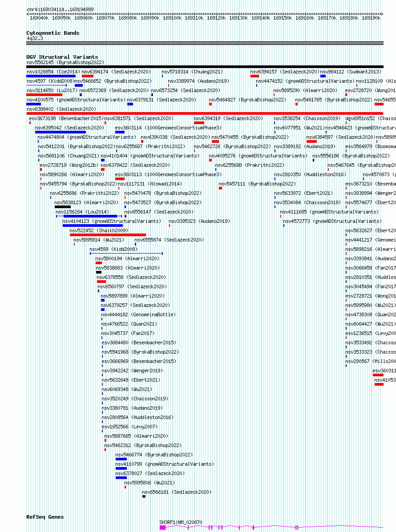This screenshot has width=396, height=532.
Task: Select nsv4095276 (gnomADStructuralVariants) variant
Action: [258, 156]
